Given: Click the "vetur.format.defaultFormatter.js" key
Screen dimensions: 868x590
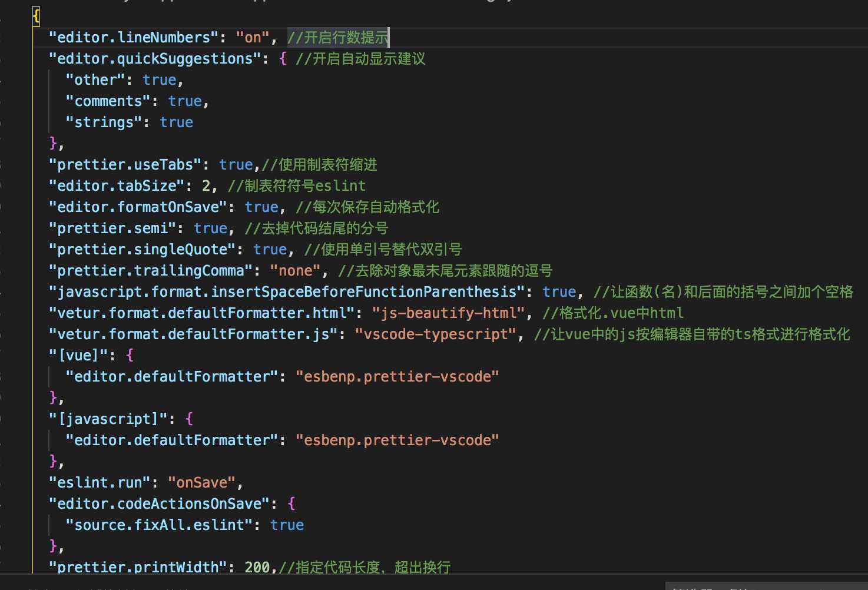Looking at the screenshot, I should pos(193,334).
